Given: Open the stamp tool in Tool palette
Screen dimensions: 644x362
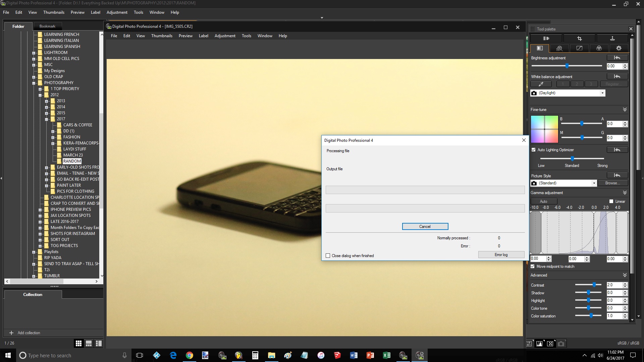Looking at the screenshot, I should [x=612, y=39].
